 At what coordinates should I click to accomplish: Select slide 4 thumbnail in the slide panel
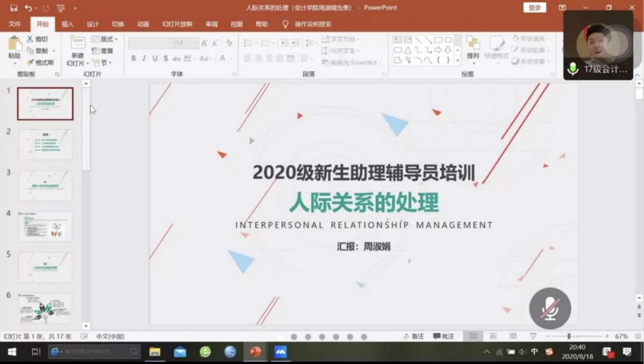tap(45, 226)
